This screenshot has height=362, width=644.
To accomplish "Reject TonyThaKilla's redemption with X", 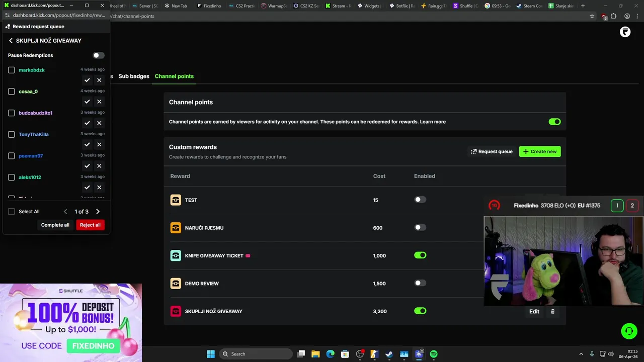I will coord(99,144).
